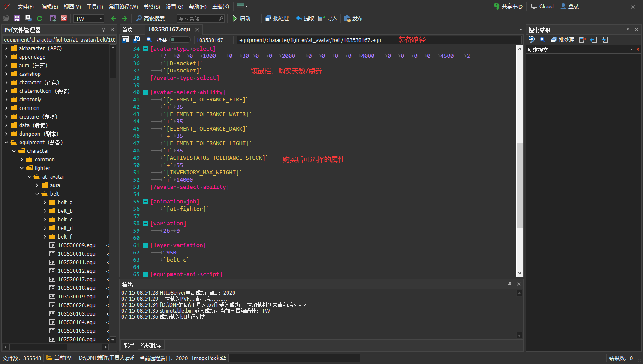Switch to the 首页 tab
This screenshot has height=364, width=643.
[128, 30]
